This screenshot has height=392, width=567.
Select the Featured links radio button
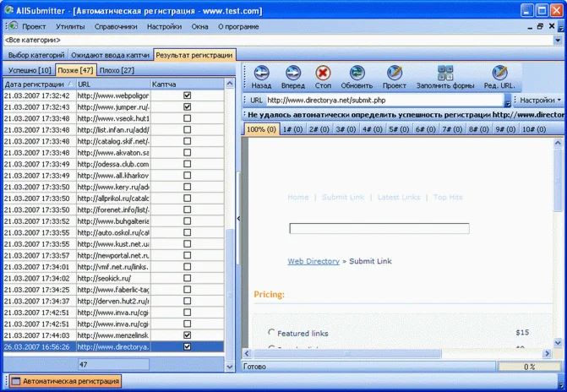(x=271, y=332)
